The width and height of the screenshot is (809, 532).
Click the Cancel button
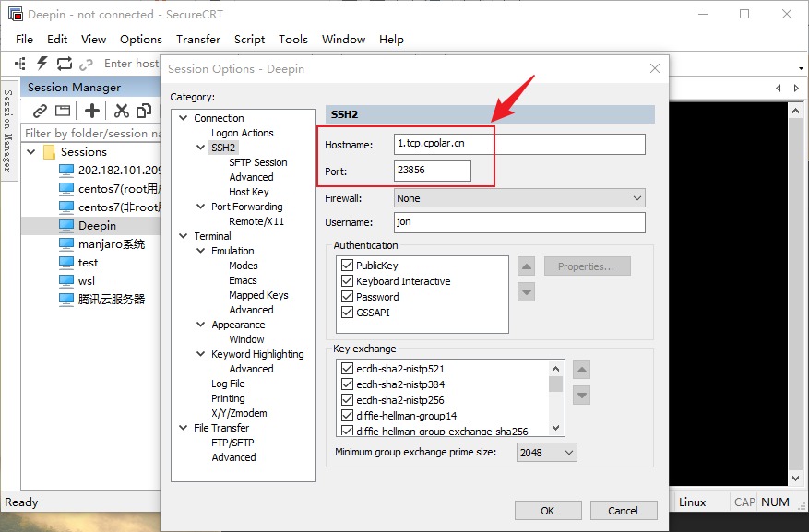(624, 511)
